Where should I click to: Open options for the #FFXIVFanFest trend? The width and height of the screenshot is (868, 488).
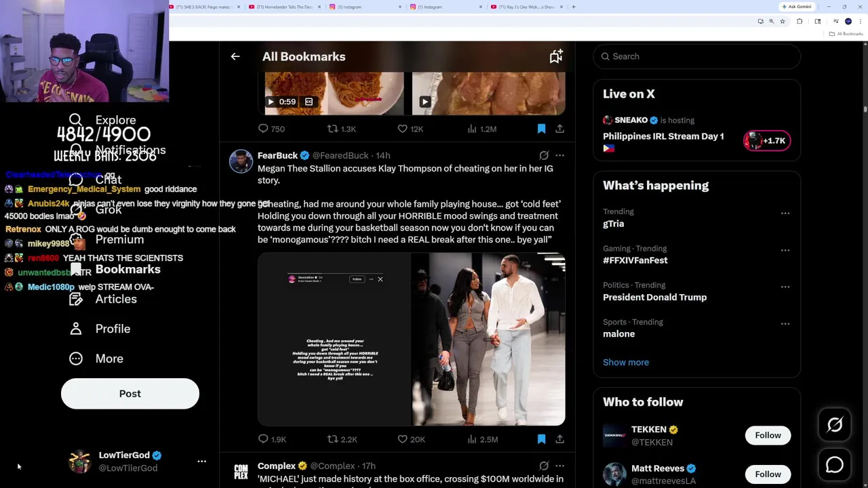tap(785, 250)
